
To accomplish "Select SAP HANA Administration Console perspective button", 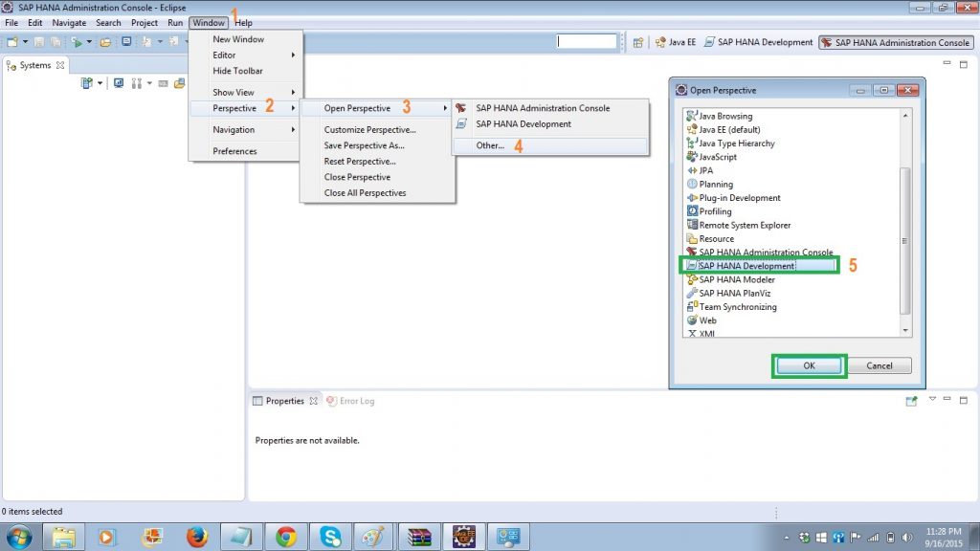I will click(x=896, y=42).
